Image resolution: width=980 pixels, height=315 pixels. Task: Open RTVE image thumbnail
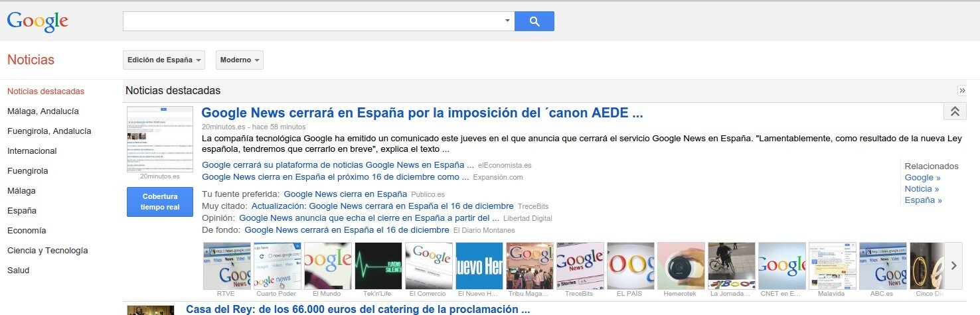click(x=227, y=266)
